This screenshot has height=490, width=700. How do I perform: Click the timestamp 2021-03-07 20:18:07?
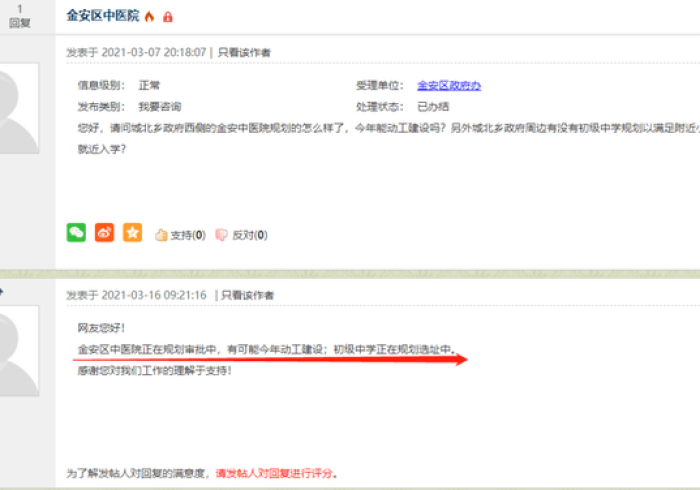click(x=154, y=53)
